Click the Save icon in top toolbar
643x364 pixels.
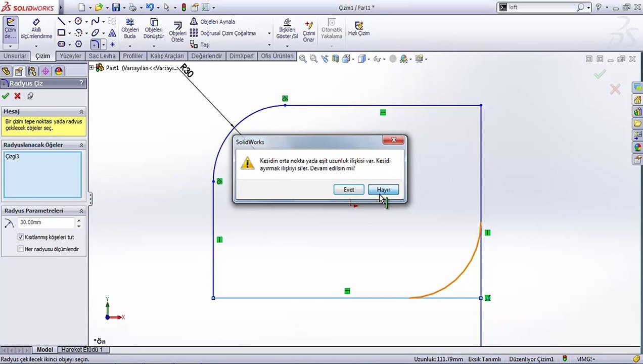coord(116,8)
